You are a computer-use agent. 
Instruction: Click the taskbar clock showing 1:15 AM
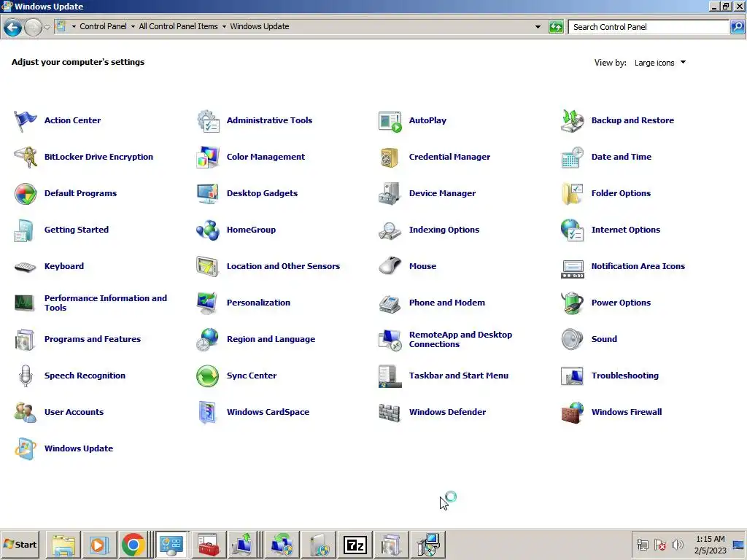(x=710, y=545)
